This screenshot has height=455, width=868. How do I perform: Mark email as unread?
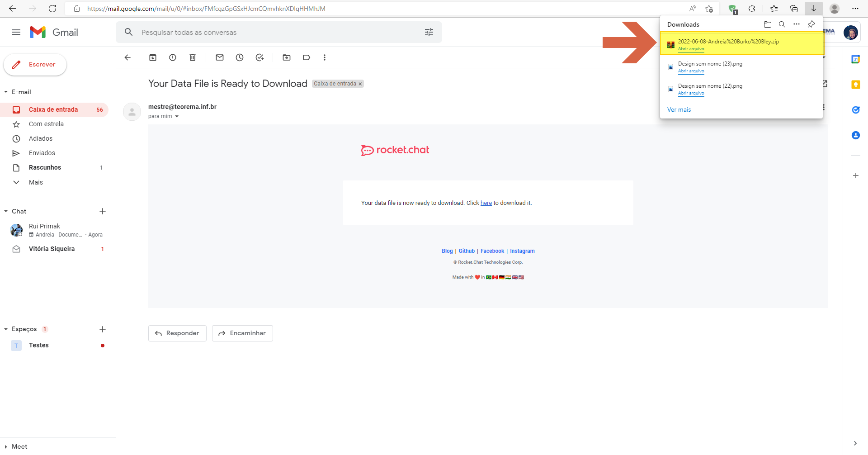click(220, 57)
